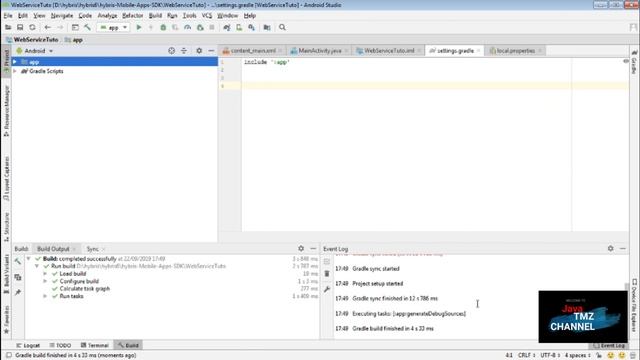Viewport: 640px width, 360px height.
Task: Click the Open folder toolbar icon
Action: point(8,27)
